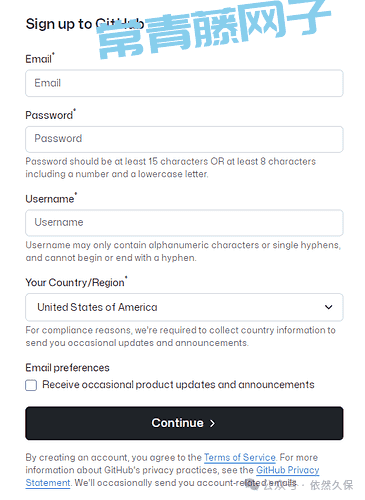
Task: Click the username hyphen rules hint text
Action: click(x=183, y=251)
